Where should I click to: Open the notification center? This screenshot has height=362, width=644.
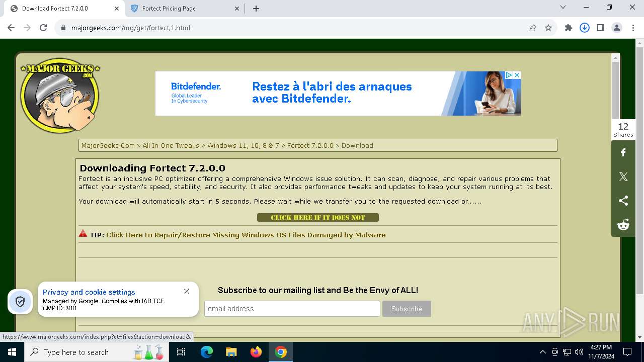627,352
